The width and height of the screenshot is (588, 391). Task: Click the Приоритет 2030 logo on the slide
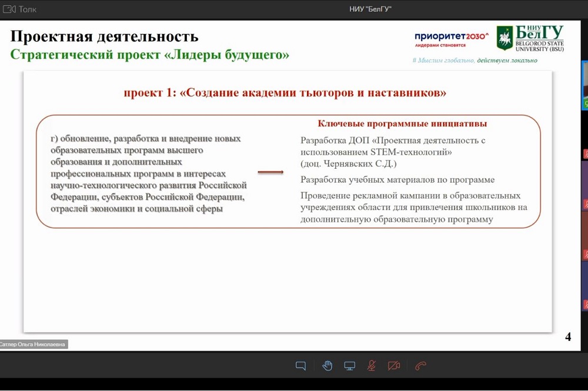451,39
